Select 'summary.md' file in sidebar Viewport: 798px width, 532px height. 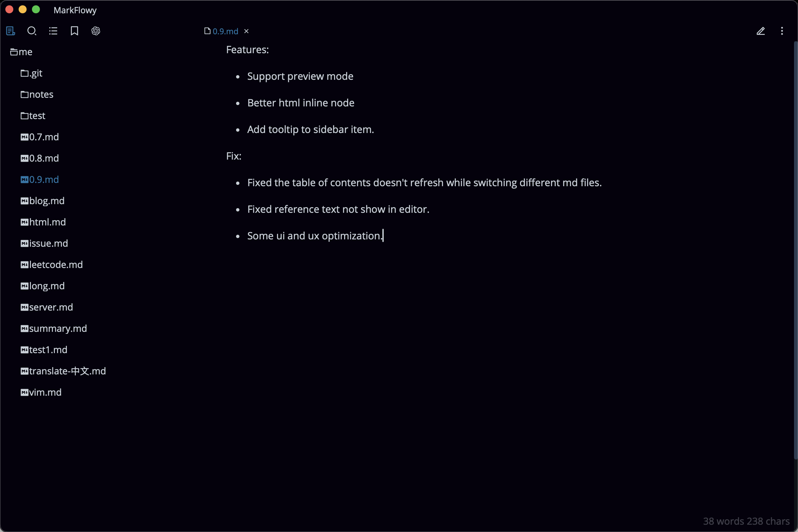[58, 329]
